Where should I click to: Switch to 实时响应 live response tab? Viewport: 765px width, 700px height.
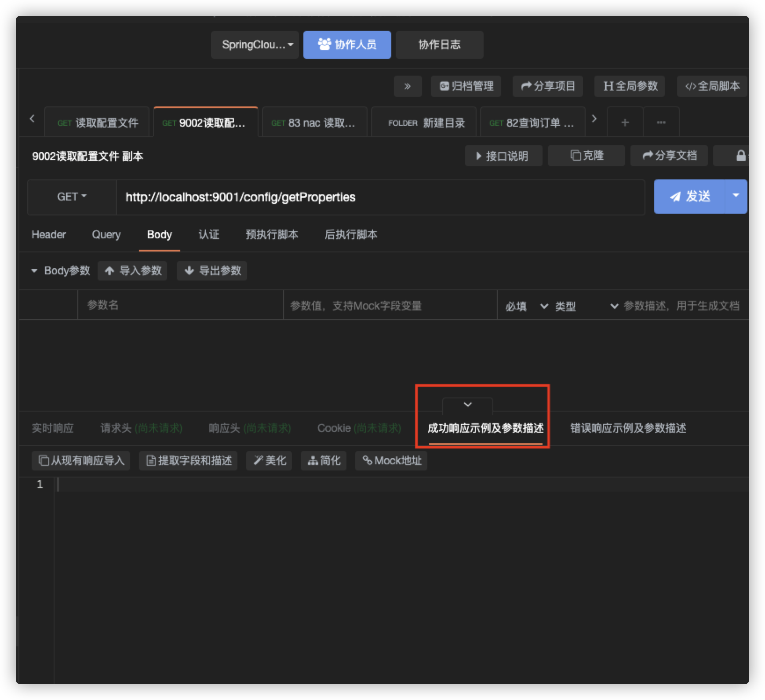click(x=53, y=428)
